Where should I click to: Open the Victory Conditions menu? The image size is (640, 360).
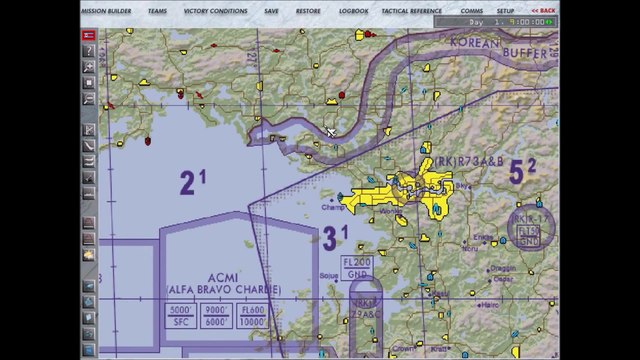[216, 11]
